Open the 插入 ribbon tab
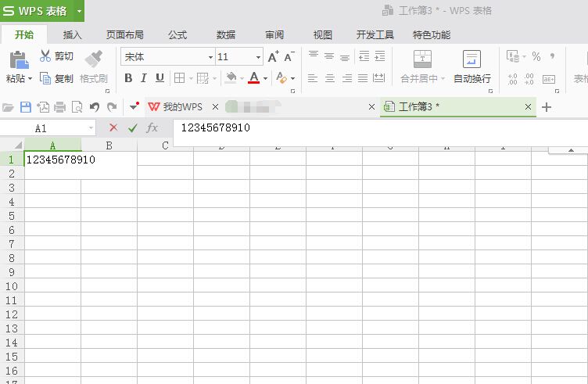The image size is (588, 384). pyautogui.click(x=72, y=35)
